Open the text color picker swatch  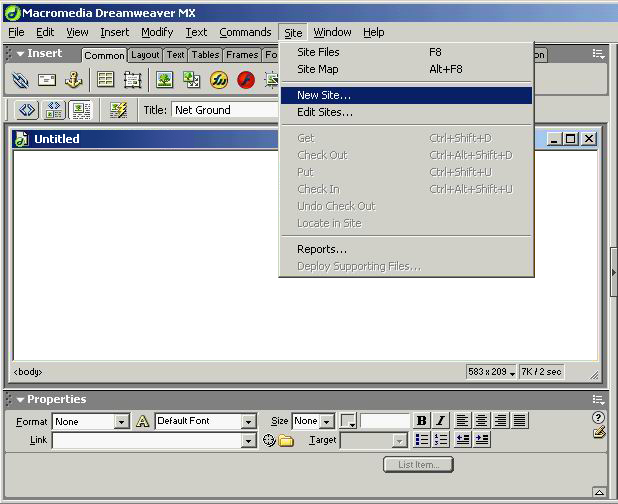click(348, 421)
